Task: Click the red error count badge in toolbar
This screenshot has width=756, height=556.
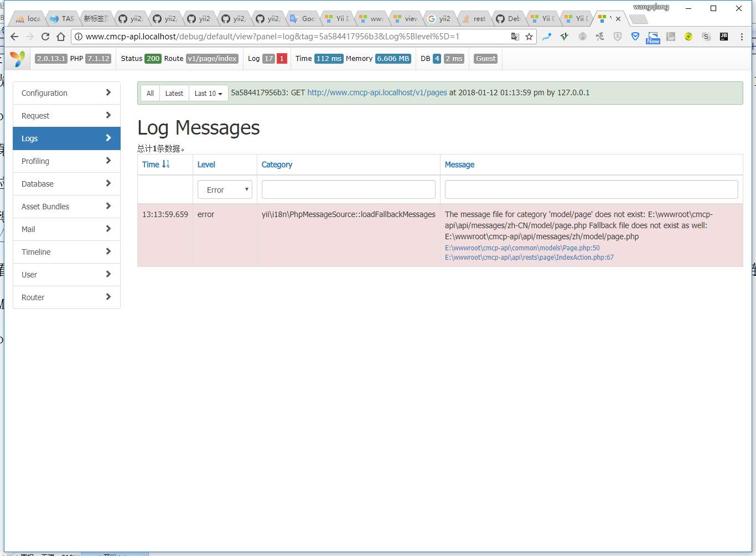Action: click(x=282, y=59)
